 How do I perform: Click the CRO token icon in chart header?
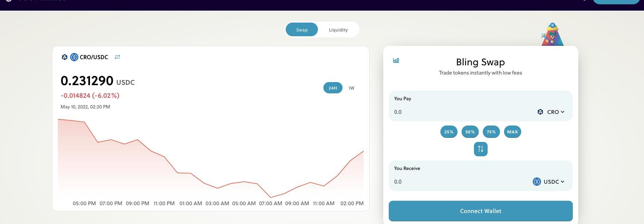(65, 57)
